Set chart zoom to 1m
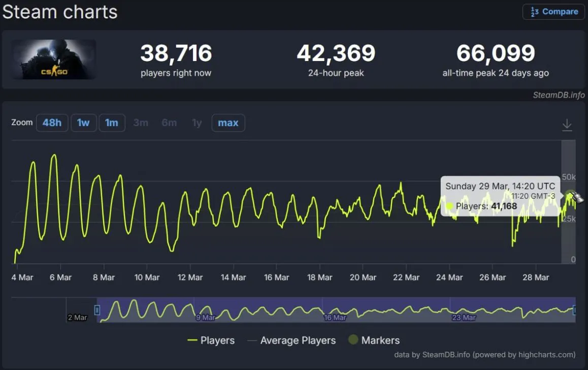Image resolution: width=588 pixels, height=370 pixels. click(112, 122)
